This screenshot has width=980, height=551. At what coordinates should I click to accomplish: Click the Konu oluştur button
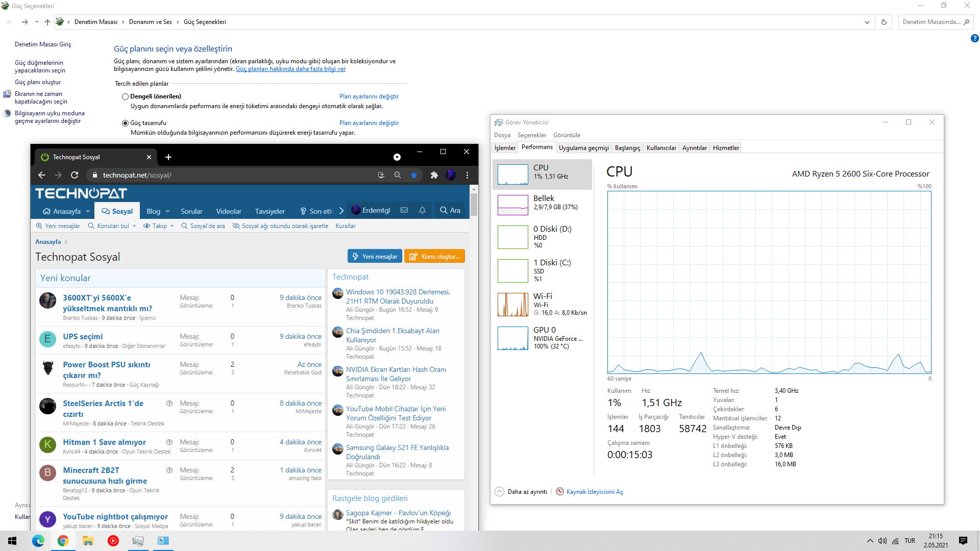coord(434,256)
